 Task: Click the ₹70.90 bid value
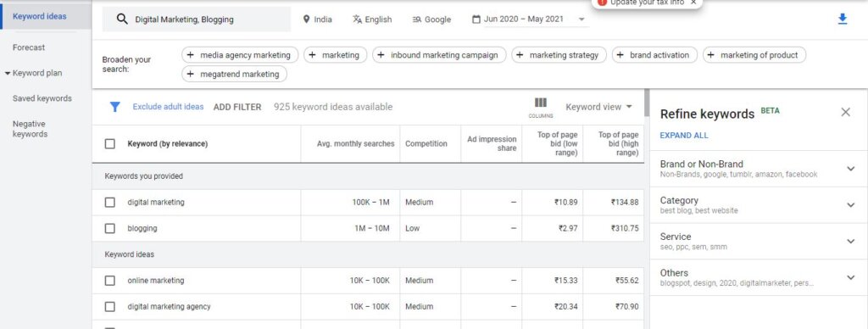click(x=626, y=307)
